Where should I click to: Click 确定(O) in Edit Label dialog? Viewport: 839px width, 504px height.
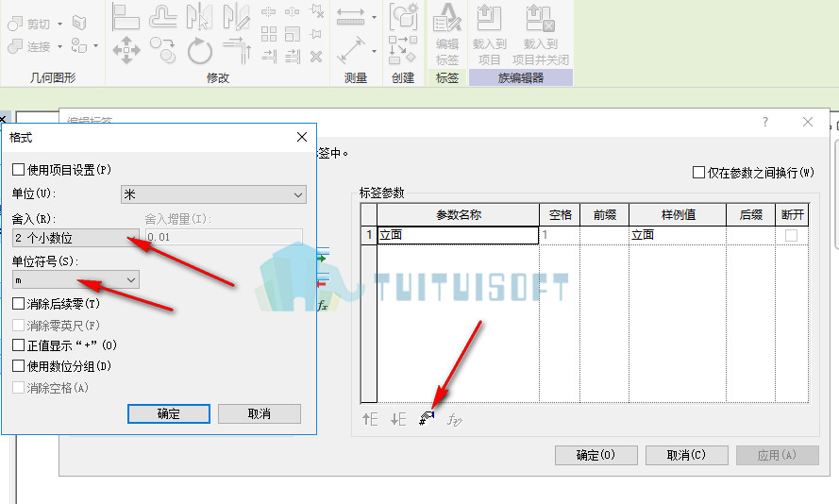(x=596, y=455)
